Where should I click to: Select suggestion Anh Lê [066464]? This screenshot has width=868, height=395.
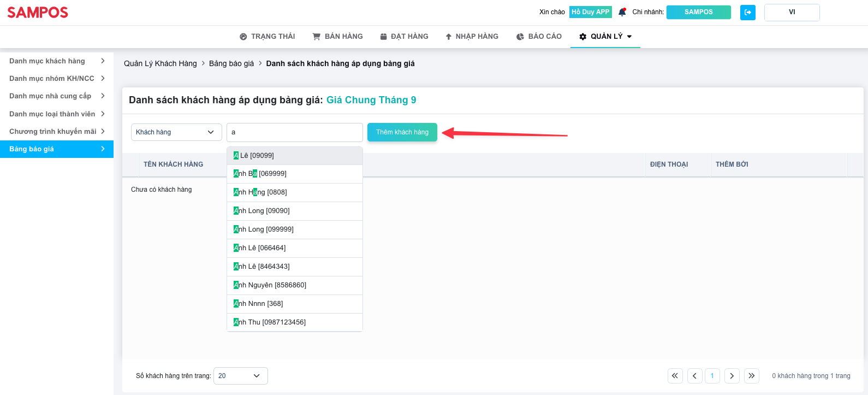coord(295,248)
